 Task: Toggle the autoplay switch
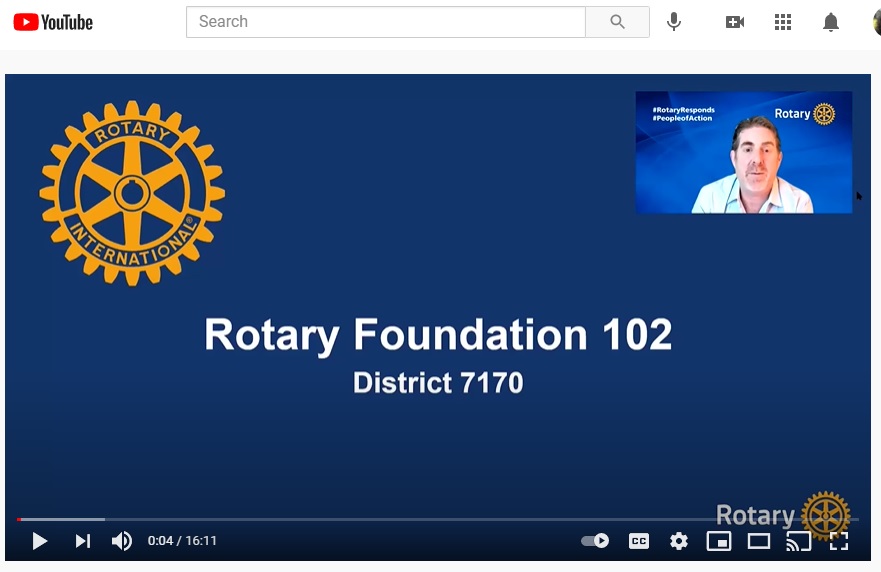pyautogui.click(x=595, y=541)
